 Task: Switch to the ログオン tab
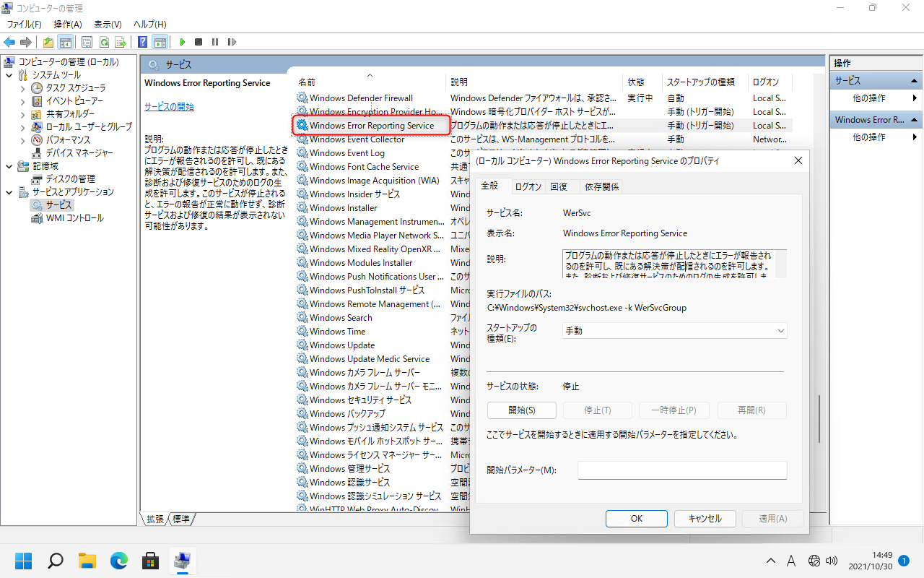(528, 186)
